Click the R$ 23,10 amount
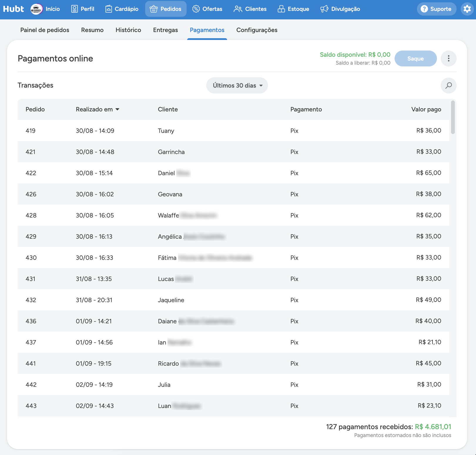 click(x=430, y=406)
